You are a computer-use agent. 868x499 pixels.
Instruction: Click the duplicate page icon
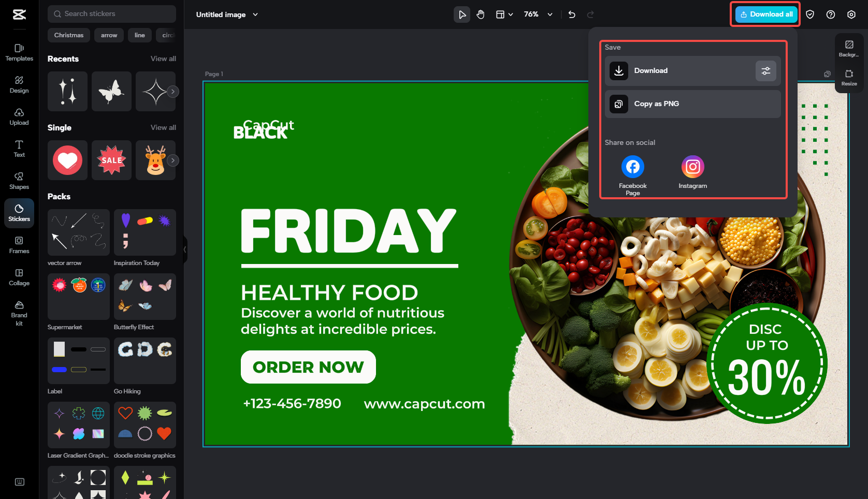[828, 74]
